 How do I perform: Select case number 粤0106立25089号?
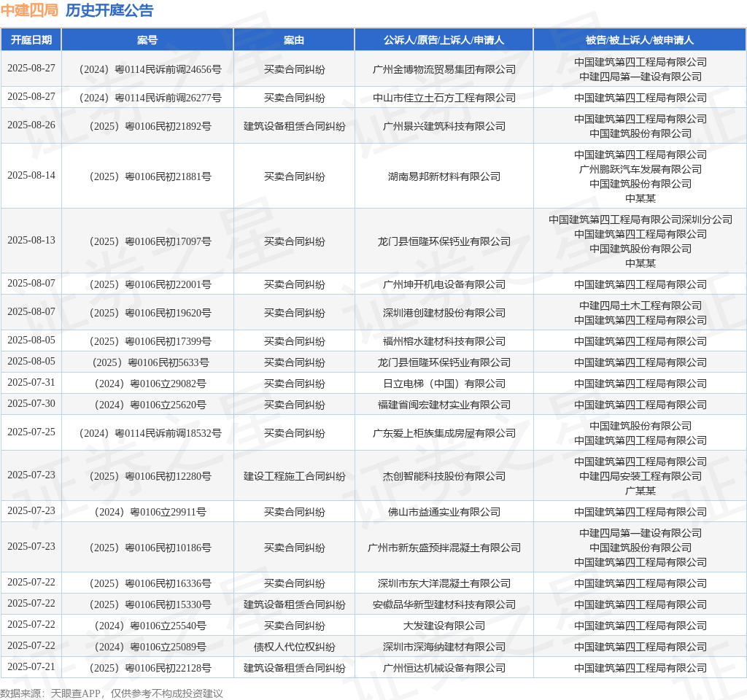(x=150, y=647)
